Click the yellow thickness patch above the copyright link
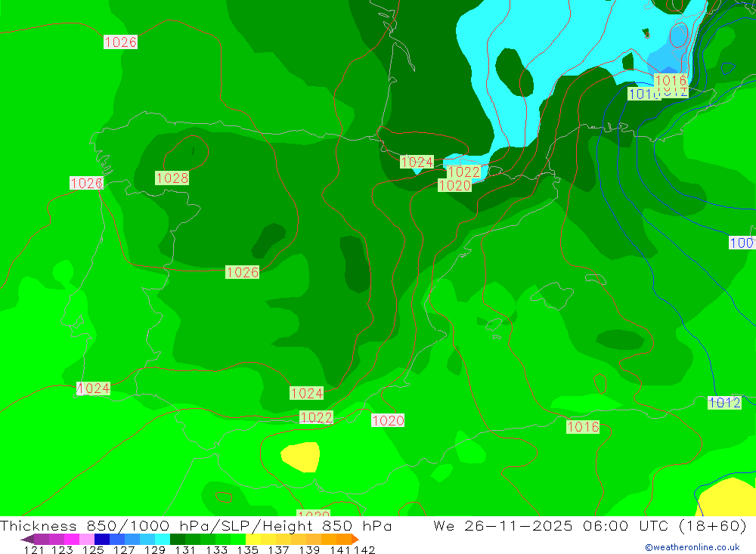This screenshot has height=554, width=756. (727, 497)
